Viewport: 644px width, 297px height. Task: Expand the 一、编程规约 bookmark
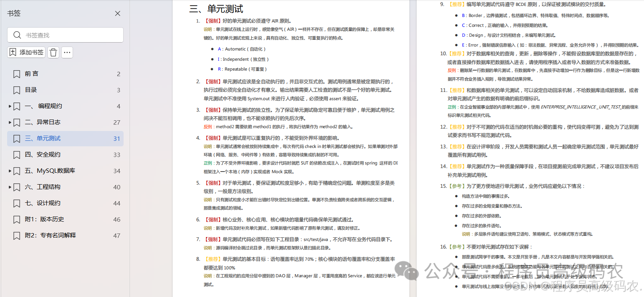[10, 106]
